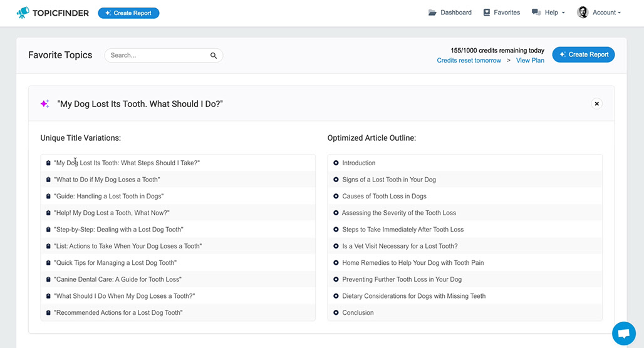Click the bullet icon beside Introduction
This screenshot has height=348, width=644.
336,163
